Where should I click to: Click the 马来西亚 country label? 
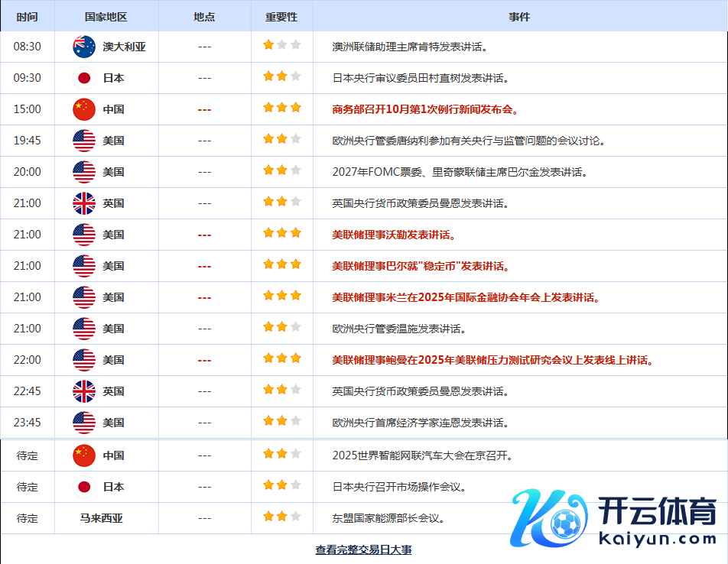[x=101, y=518]
